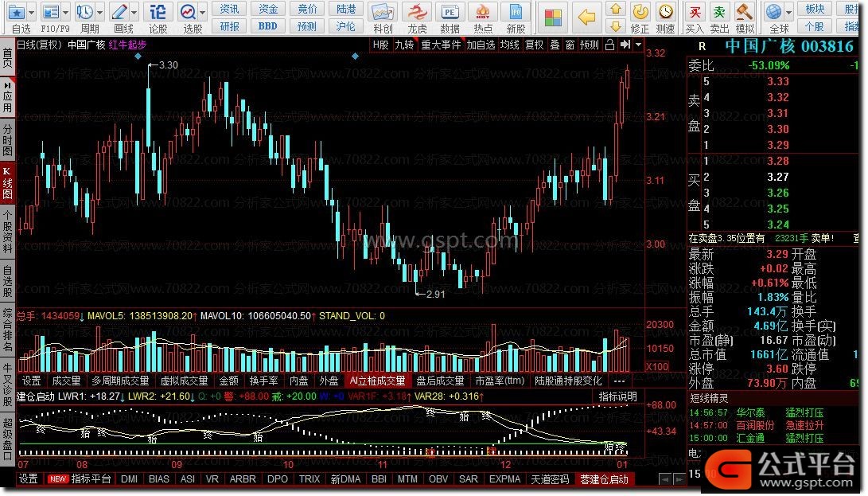Image resolution: width=868 pixels, height=496 pixels.
Task: Click the 测速 speed test clock icon
Action: pos(665,11)
